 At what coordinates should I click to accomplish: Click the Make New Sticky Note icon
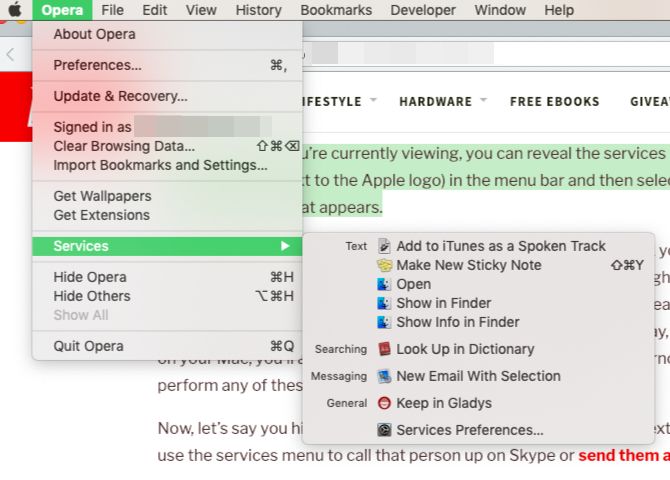(x=384, y=265)
